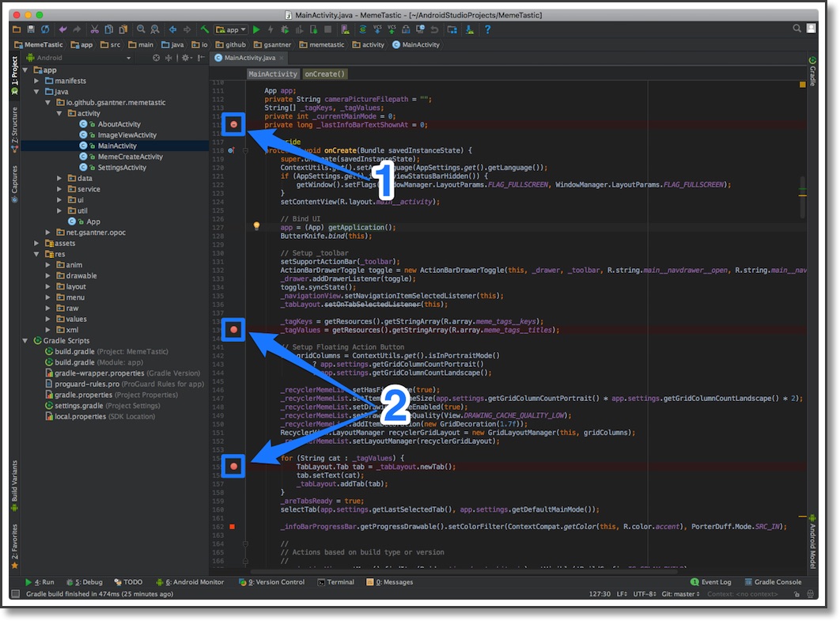The image size is (840, 621).
Task: Expand the manifests folder
Action: pyautogui.click(x=36, y=81)
